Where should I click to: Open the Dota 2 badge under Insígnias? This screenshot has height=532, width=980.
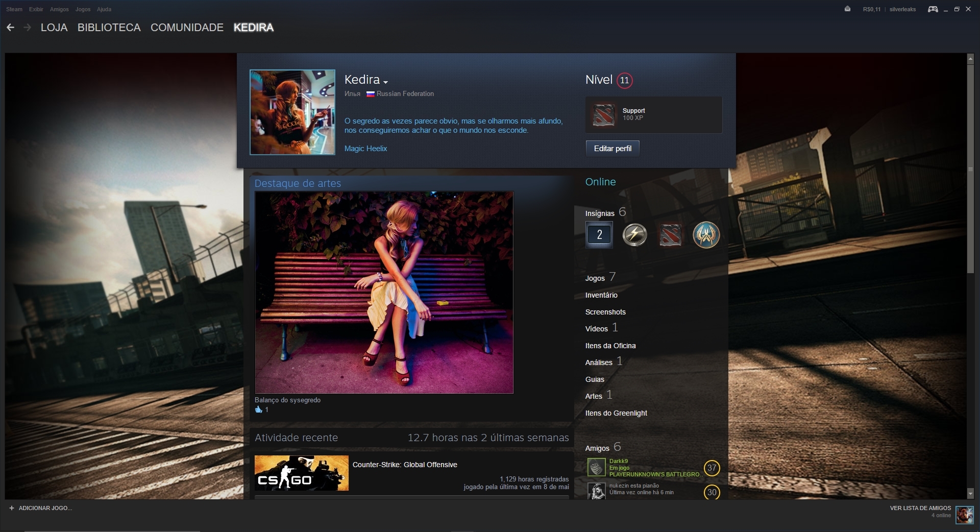point(670,235)
